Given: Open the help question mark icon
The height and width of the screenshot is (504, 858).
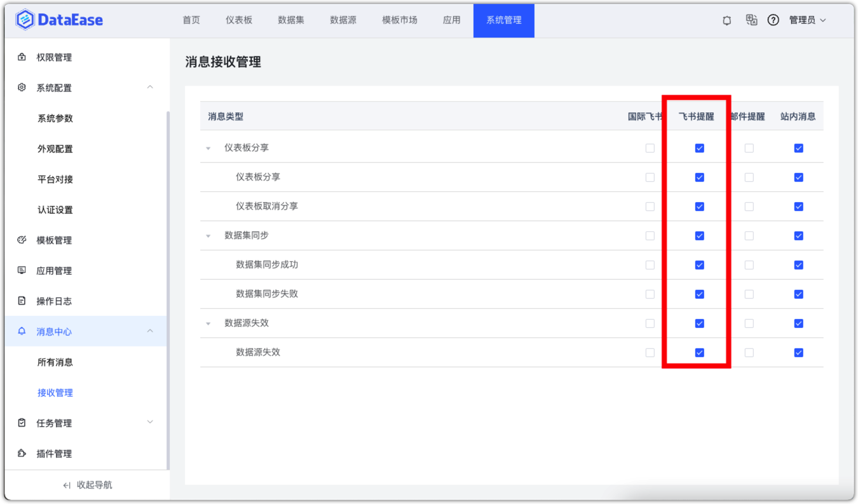Looking at the screenshot, I should [773, 20].
